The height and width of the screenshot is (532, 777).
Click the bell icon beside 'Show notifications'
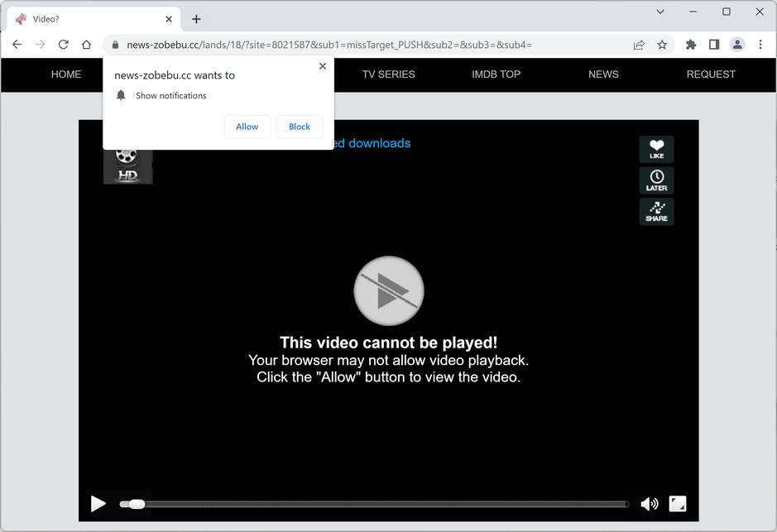pyautogui.click(x=121, y=95)
